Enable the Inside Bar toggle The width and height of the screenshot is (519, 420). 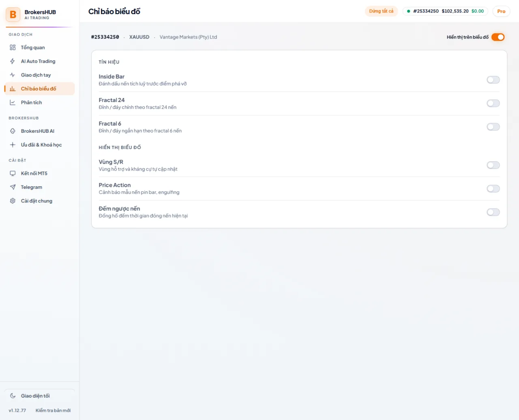[x=493, y=80]
